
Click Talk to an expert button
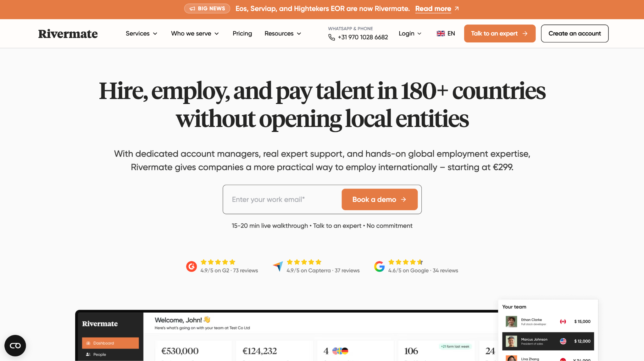[x=500, y=34]
